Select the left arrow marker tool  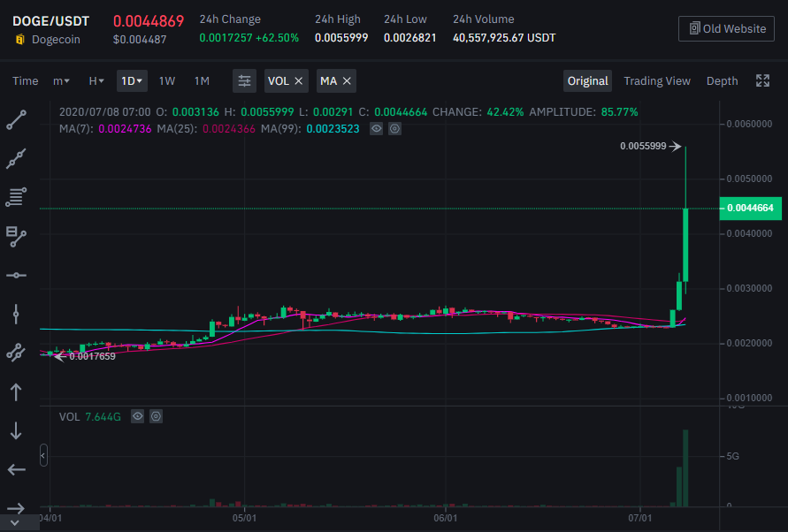tap(16, 470)
